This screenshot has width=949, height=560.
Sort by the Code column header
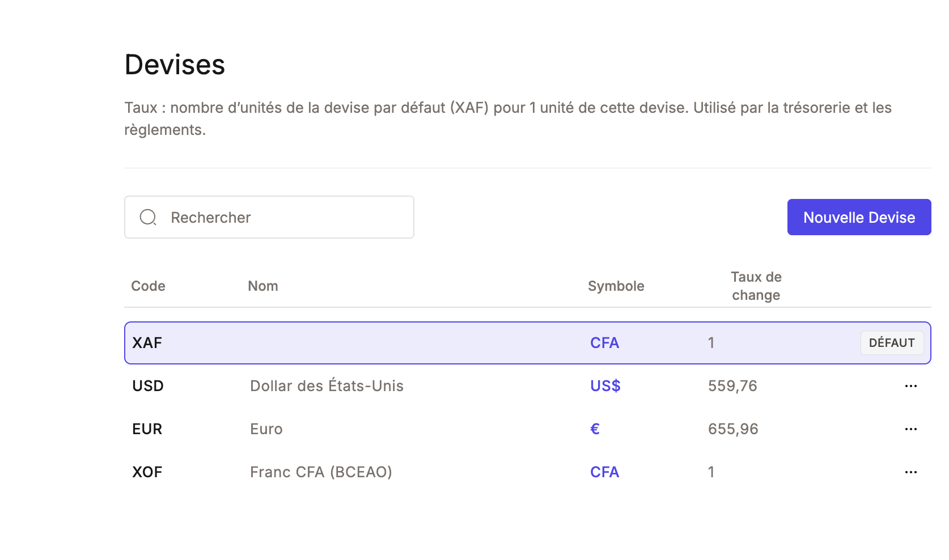148,286
